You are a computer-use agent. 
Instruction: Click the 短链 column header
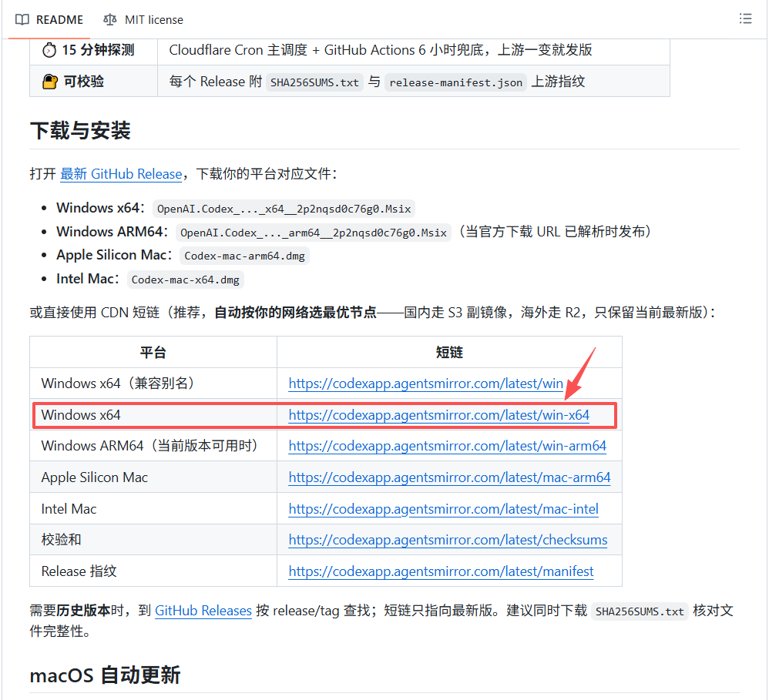(x=449, y=353)
